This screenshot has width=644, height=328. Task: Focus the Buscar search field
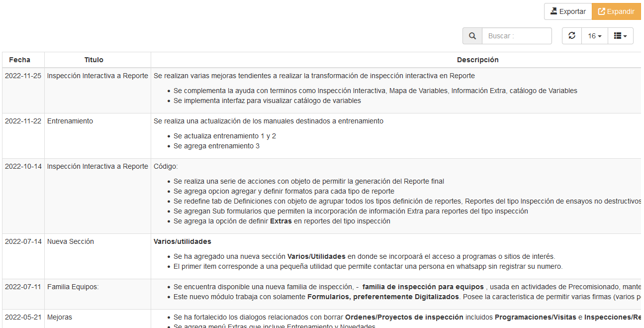coord(517,36)
